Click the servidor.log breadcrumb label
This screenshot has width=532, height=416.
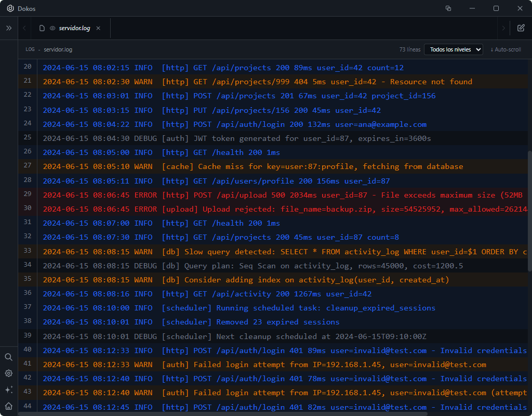pos(58,49)
